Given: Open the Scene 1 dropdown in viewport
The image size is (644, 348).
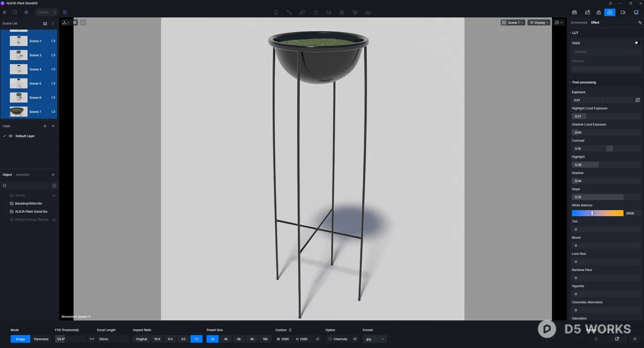Looking at the screenshot, I should 513,23.
